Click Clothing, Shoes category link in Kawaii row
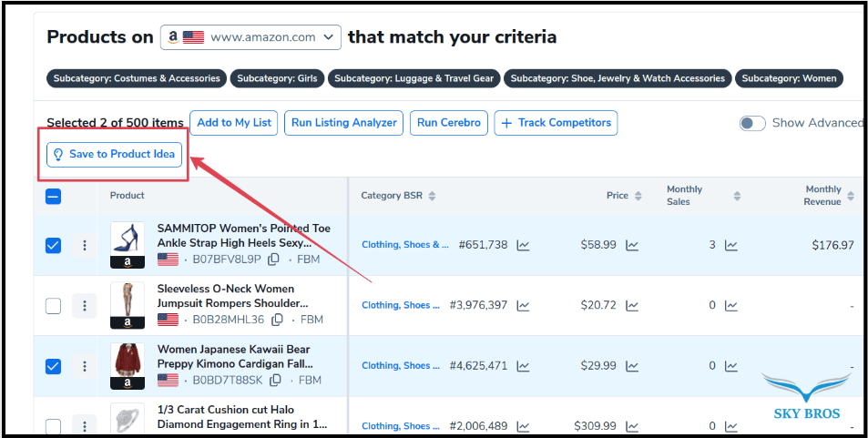The height and width of the screenshot is (438, 868). point(401,365)
